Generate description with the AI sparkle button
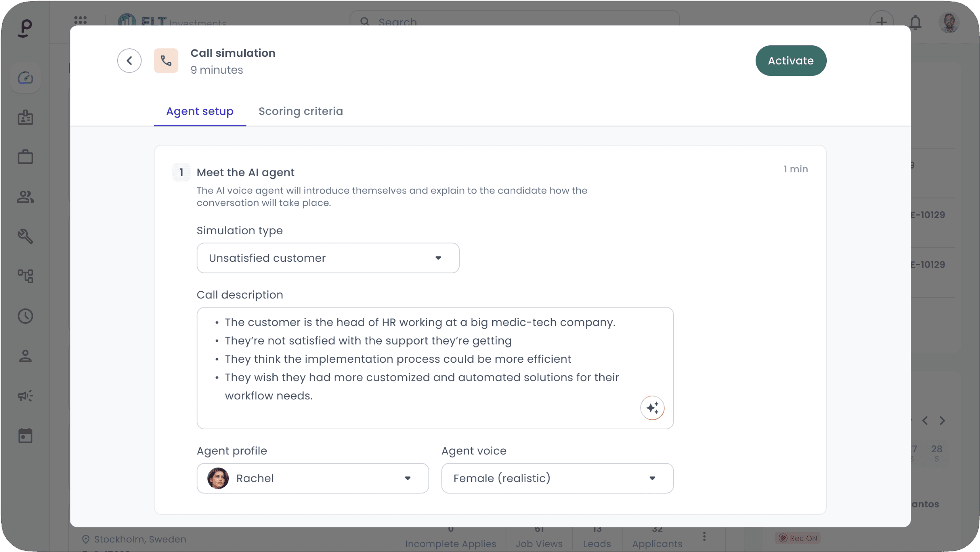Viewport: 980px width, 552px height. [x=652, y=408]
